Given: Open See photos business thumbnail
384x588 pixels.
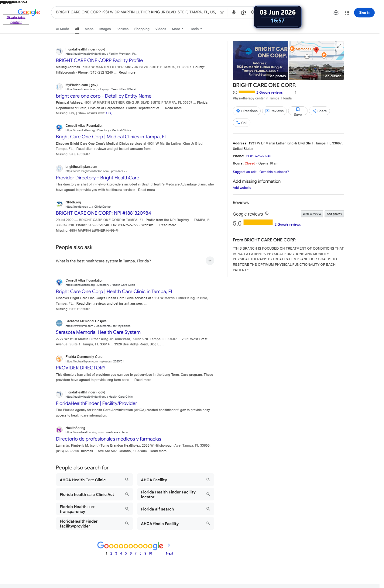Looking at the screenshot, I should (260, 60).
